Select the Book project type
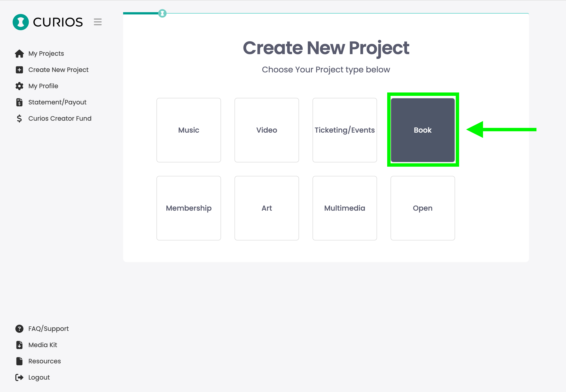This screenshot has width=566, height=392. (x=423, y=130)
